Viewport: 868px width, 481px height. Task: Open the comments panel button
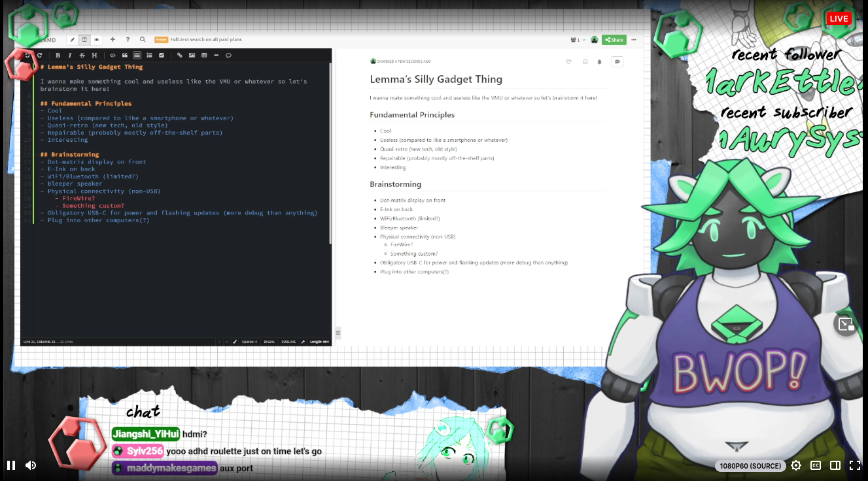click(x=617, y=61)
